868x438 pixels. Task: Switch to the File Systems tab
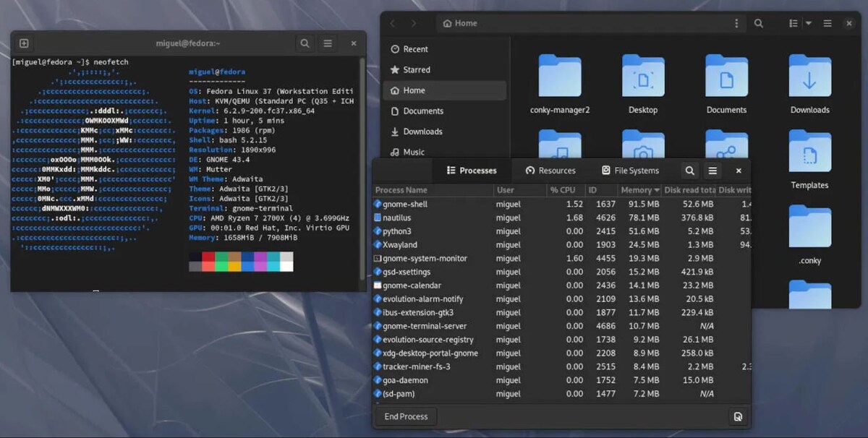coord(630,171)
